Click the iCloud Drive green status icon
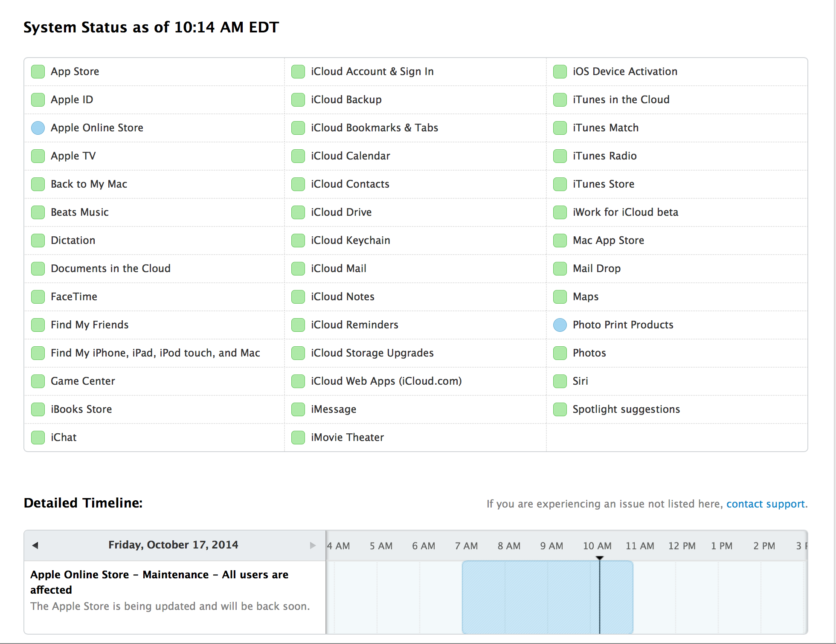 tap(298, 212)
